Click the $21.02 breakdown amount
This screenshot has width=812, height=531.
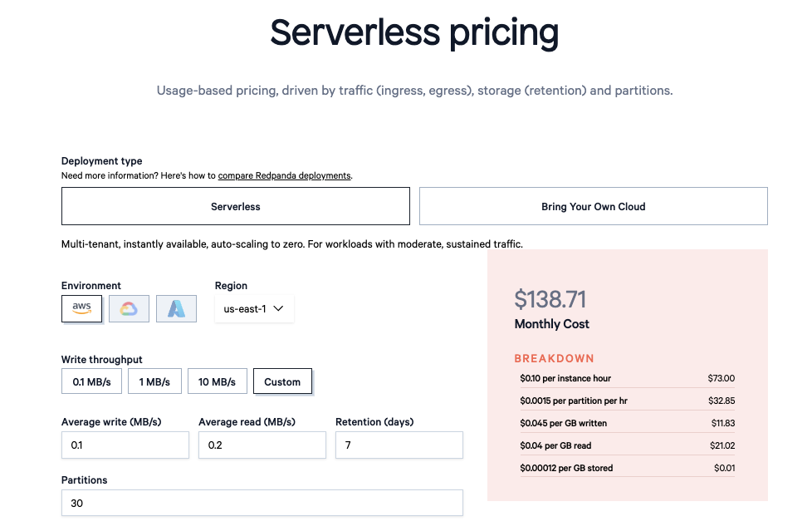pos(722,445)
